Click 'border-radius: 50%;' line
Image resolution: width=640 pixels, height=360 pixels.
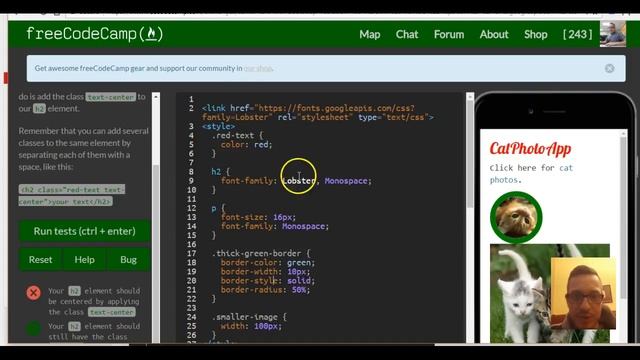[x=265, y=289]
